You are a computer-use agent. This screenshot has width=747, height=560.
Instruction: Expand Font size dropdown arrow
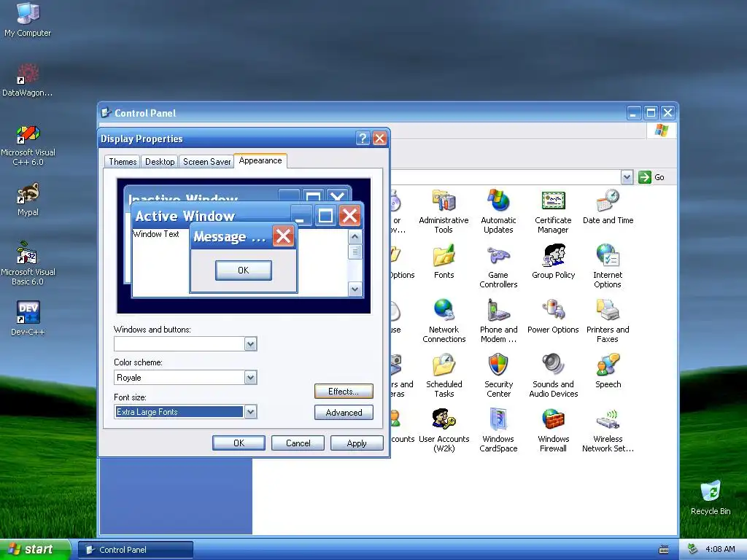pos(251,412)
